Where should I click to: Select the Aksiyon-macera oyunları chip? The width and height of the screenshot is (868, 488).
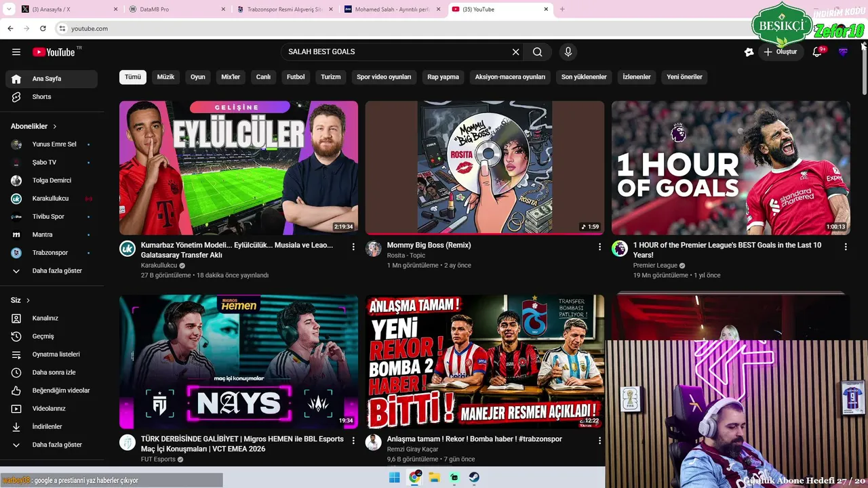510,77
